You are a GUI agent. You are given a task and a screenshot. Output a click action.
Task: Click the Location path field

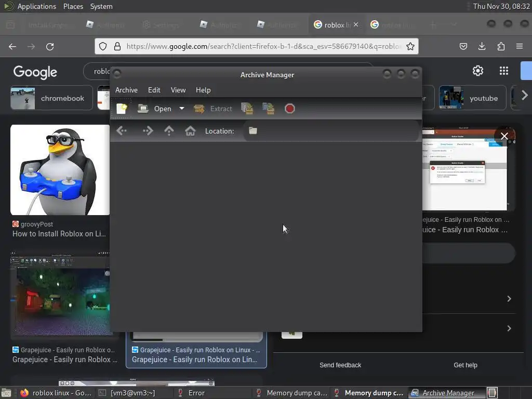(x=331, y=130)
